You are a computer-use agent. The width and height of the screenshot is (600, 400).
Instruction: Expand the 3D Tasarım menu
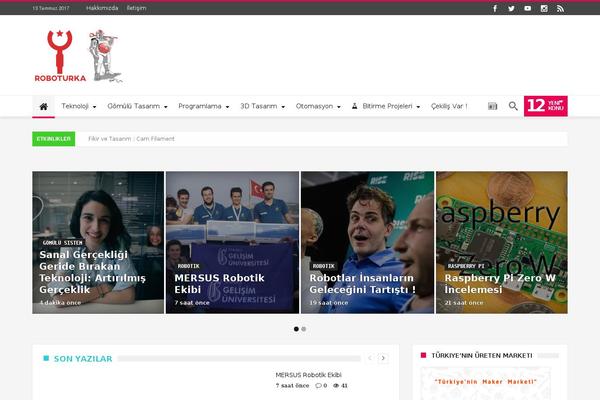click(262, 106)
